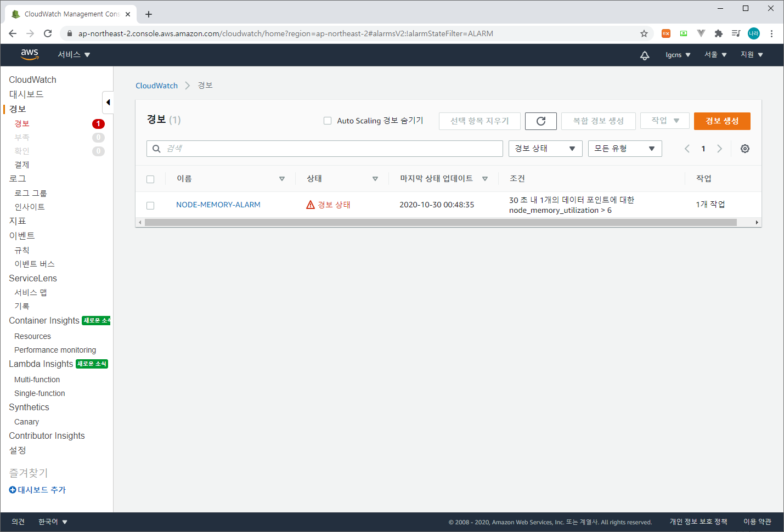The image size is (784, 532).
Task: Open Log groups in the sidebar
Action: coord(30,193)
